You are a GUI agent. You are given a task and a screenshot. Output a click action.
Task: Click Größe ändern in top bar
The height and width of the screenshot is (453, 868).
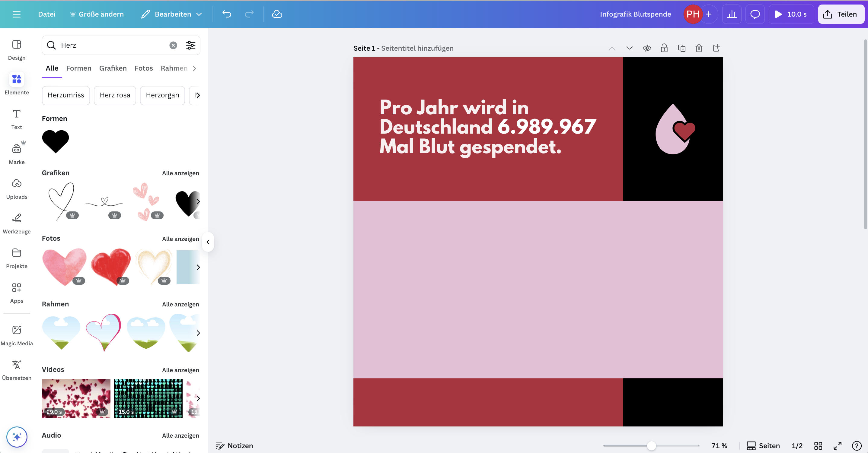(97, 14)
